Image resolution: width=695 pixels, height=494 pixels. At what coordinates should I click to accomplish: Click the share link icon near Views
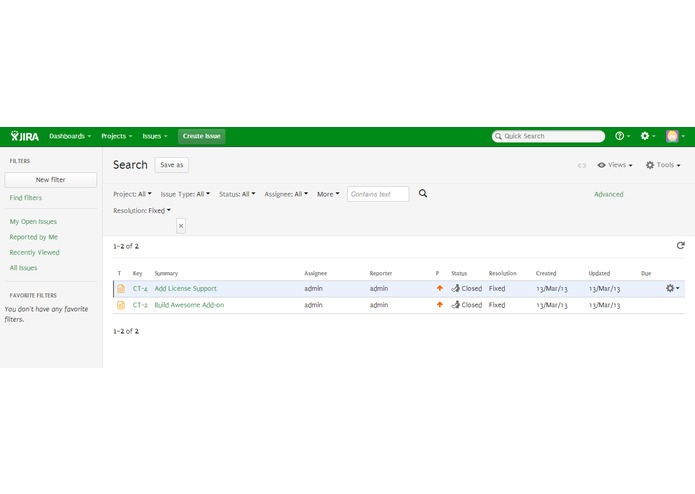click(x=582, y=165)
